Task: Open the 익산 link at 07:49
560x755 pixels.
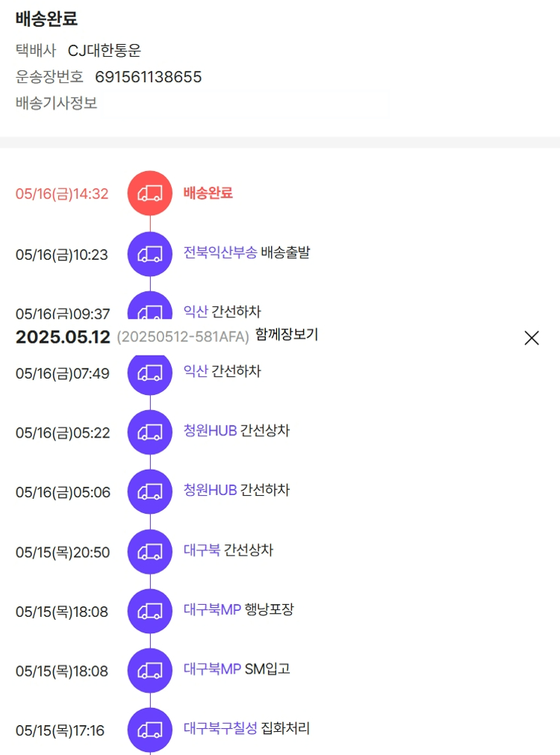Action: pyautogui.click(x=196, y=371)
